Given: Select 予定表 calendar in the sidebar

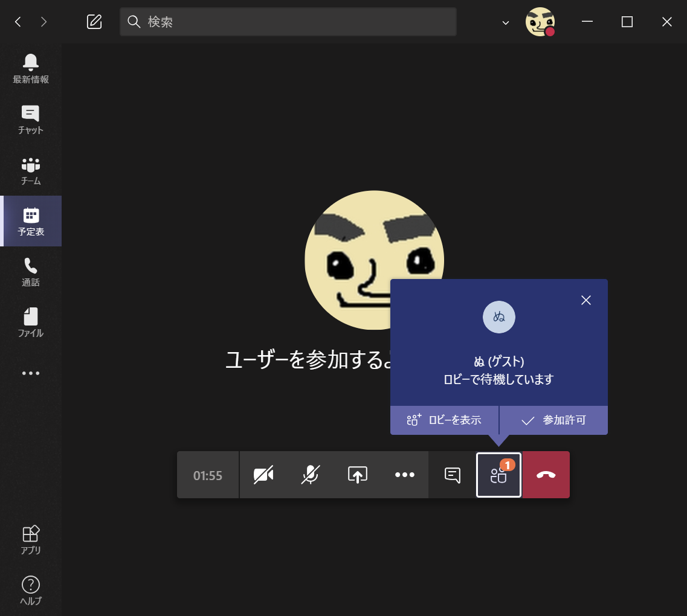Looking at the screenshot, I should pos(31,221).
